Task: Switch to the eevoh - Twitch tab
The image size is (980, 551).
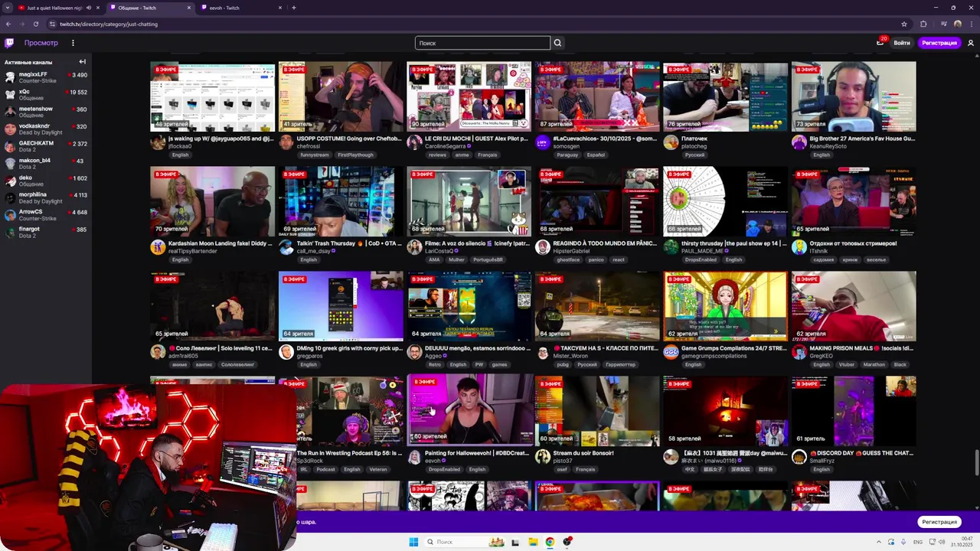Action: click(x=241, y=8)
